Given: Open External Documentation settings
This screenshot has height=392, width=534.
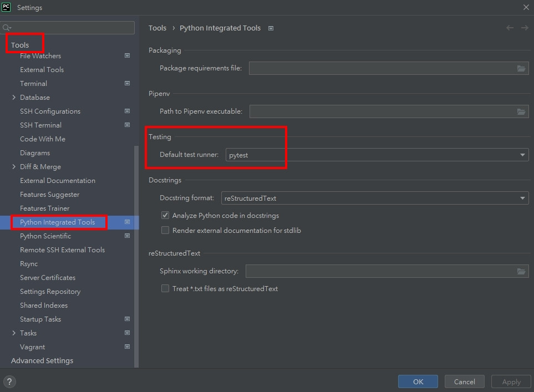Looking at the screenshot, I should point(58,181).
